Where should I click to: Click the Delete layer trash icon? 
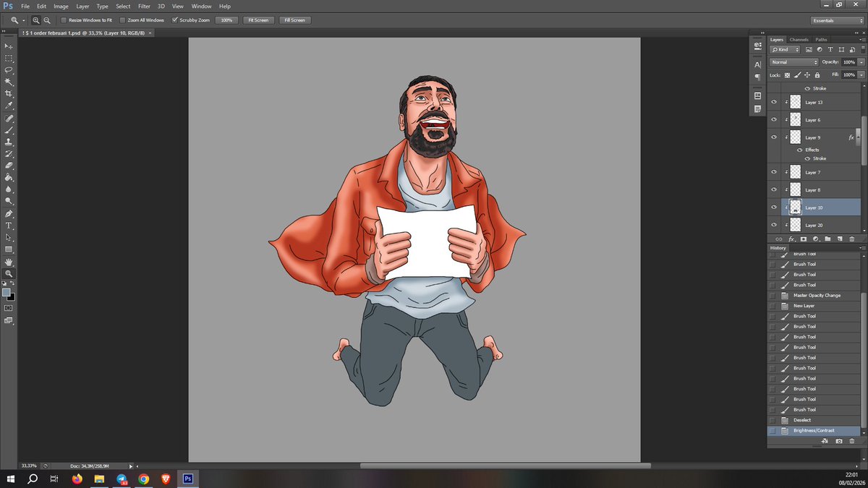pyautogui.click(x=851, y=239)
